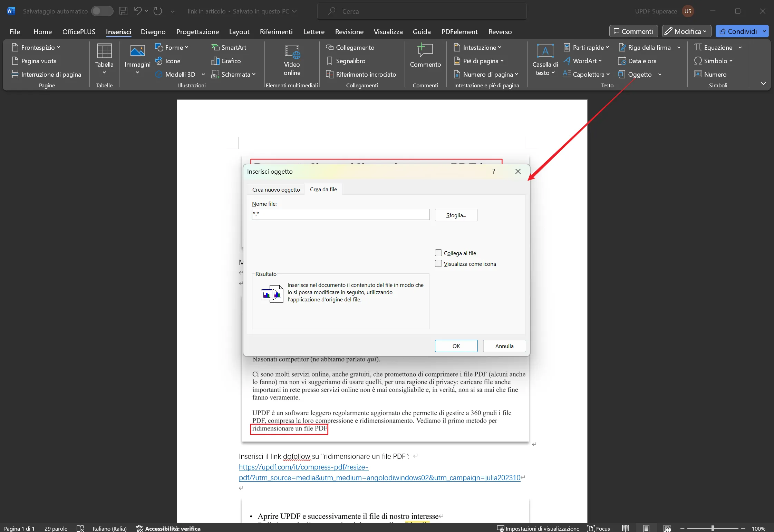Image resolution: width=774 pixels, height=532 pixels.
Task: Click the Oggetto object icon
Action: [x=622, y=74]
